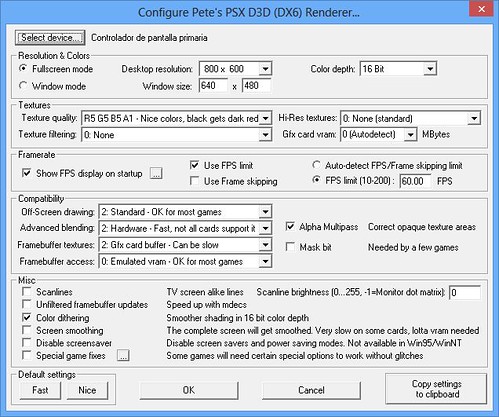Click the Scanline brightness input field
Screen dimensions: 499x417
pos(465,292)
